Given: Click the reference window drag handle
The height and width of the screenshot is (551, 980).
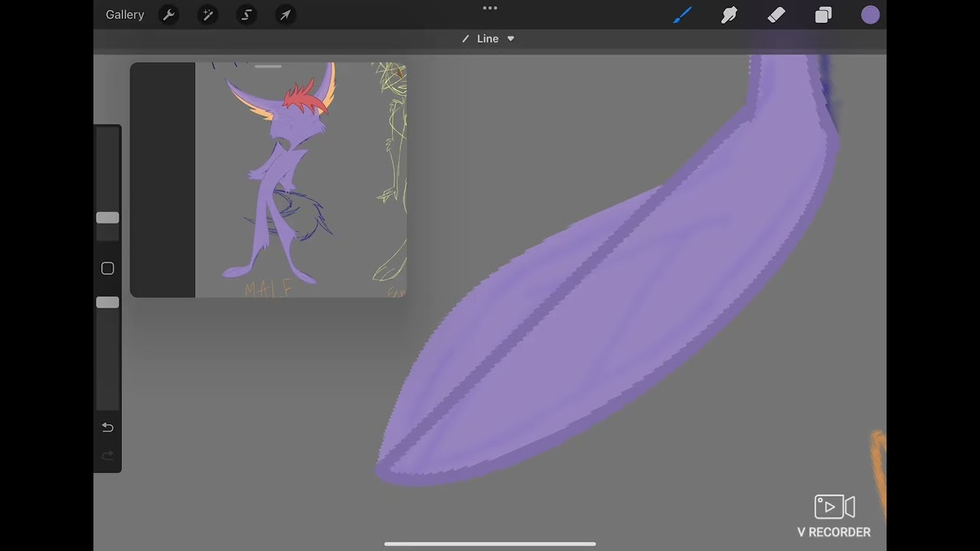Looking at the screenshot, I should [x=268, y=67].
